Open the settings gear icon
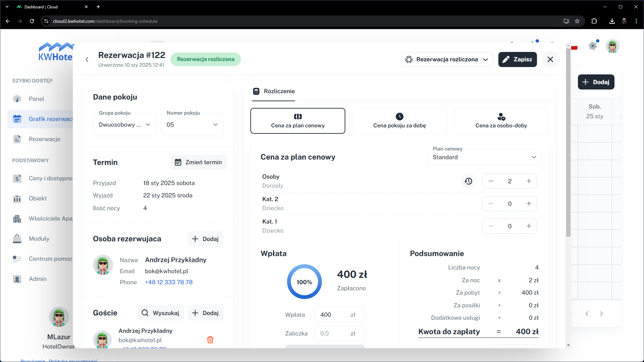This screenshot has width=644, height=362. [x=593, y=46]
